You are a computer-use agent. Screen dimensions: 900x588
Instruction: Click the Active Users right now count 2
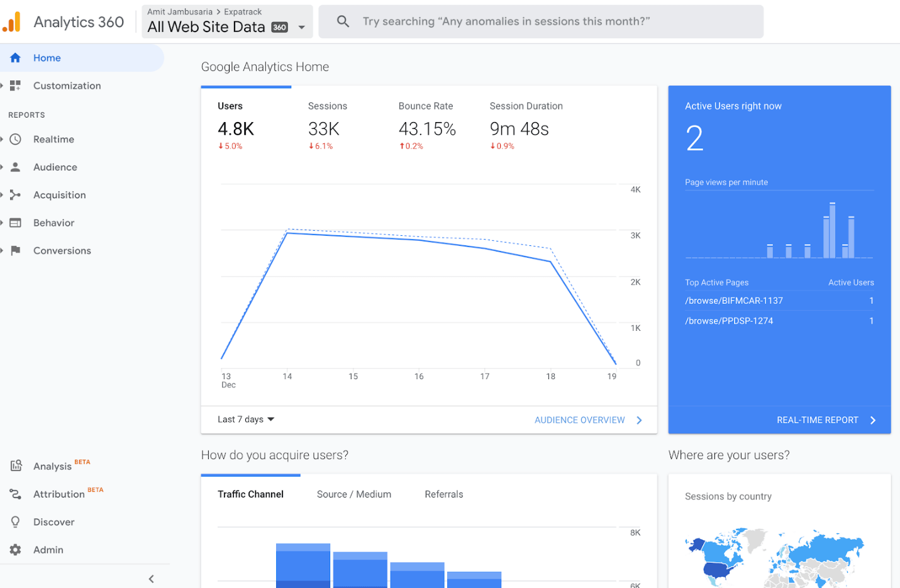tap(694, 138)
